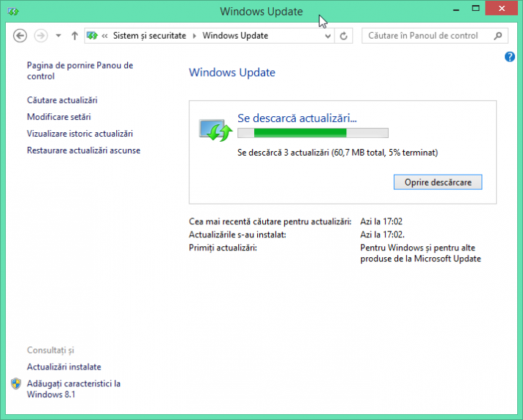The image size is (523, 420).
Task: Click the shield icon beside Adăugați caracteristici
Action: (15, 383)
